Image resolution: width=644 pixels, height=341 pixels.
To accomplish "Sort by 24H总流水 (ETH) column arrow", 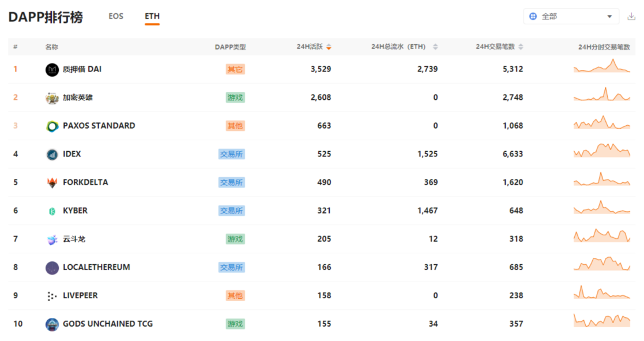I will [x=435, y=47].
